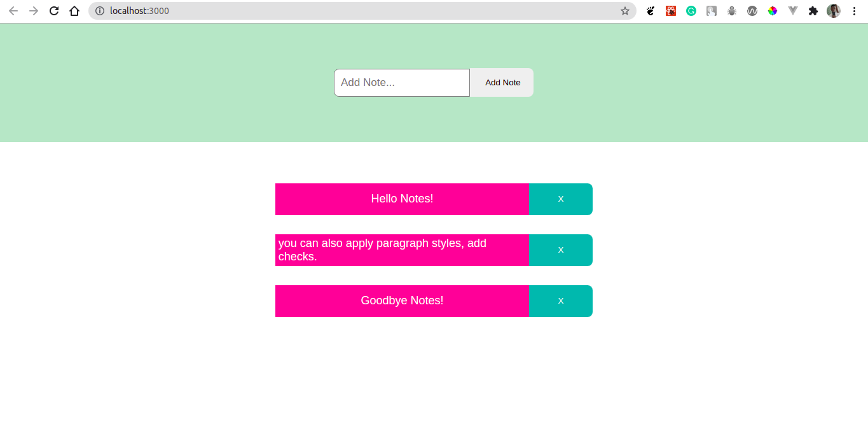The height and width of the screenshot is (431, 868).
Task: Click the forward navigation arrow
Action: [x=33, y=11]
